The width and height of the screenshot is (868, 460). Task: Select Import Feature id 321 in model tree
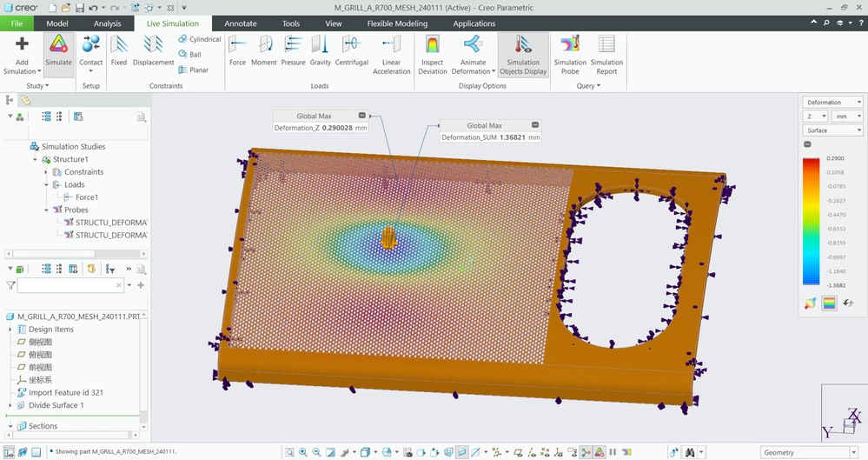pos(60,392)
